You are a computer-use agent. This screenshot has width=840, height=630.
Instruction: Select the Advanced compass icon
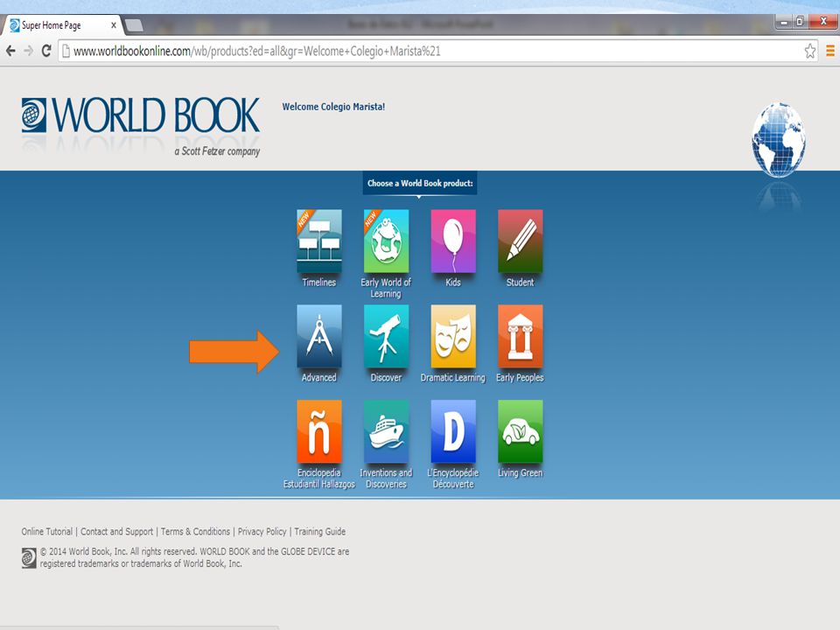coord(319,336)
